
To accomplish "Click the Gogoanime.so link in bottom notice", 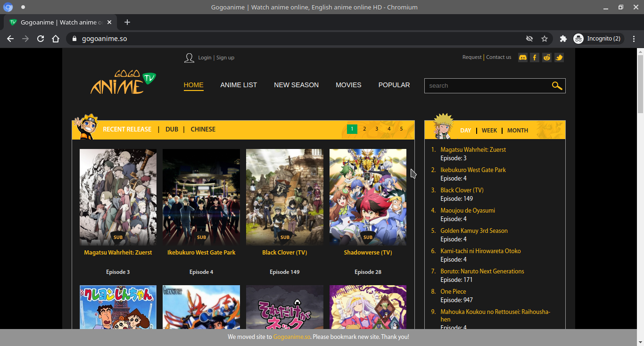I will pyautogui.click(x=292, y=337).
